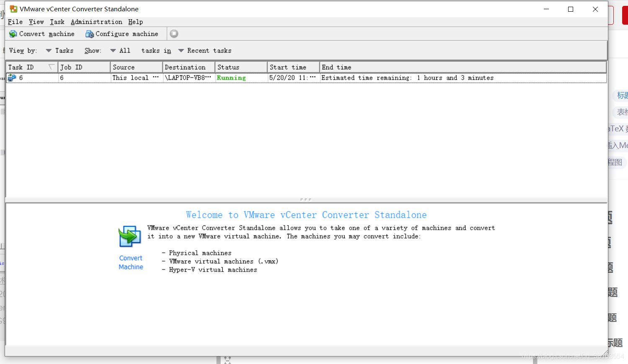Click the Convert machine toolbar icon
The image size is (628, 364).
(13, 34)
